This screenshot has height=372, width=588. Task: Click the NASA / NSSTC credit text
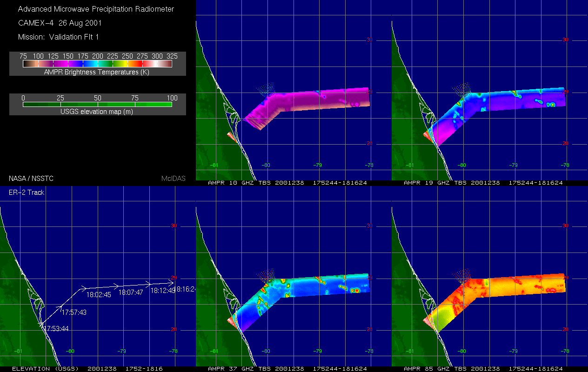[x=30, y=179]
